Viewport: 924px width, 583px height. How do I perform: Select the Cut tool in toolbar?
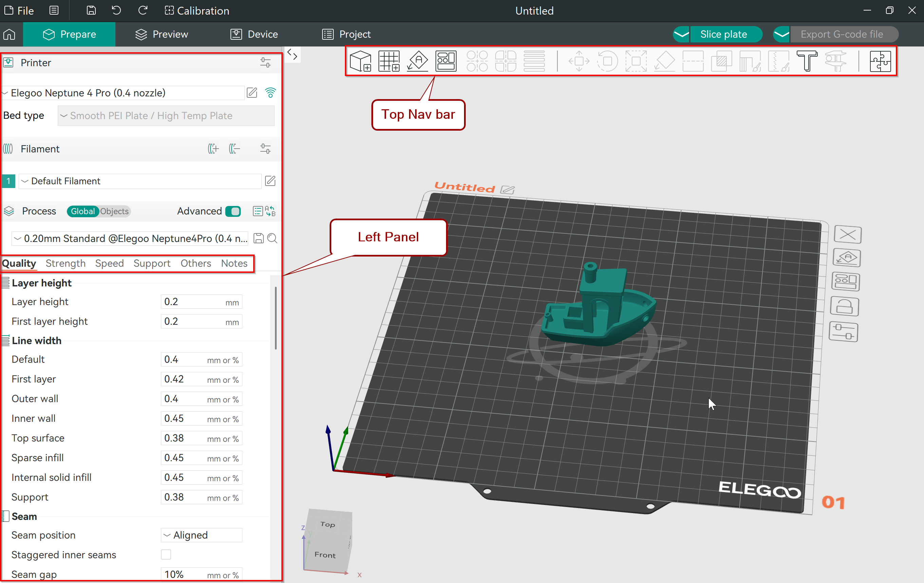(x=692, y=61)
